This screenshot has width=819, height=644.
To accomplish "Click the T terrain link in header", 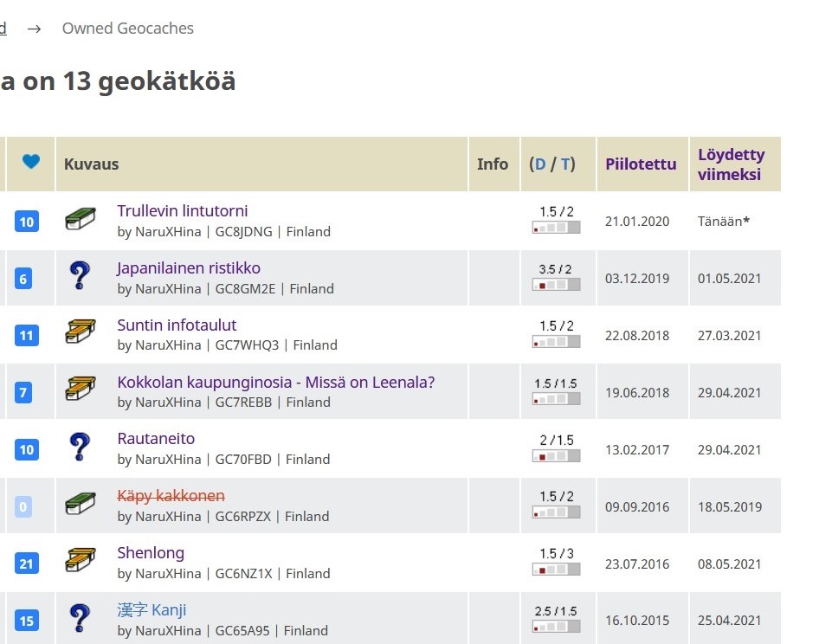I will [565, 164].
